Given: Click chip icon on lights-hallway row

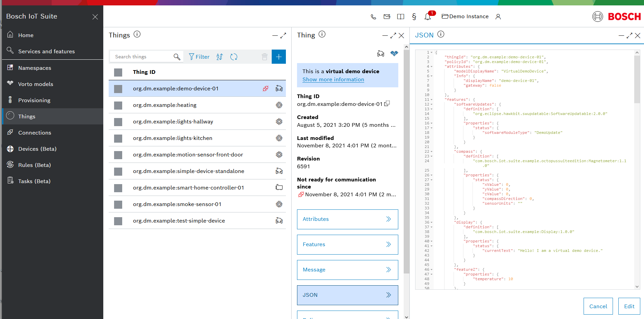Looking at the screenshot, I should tap(279, 121).
